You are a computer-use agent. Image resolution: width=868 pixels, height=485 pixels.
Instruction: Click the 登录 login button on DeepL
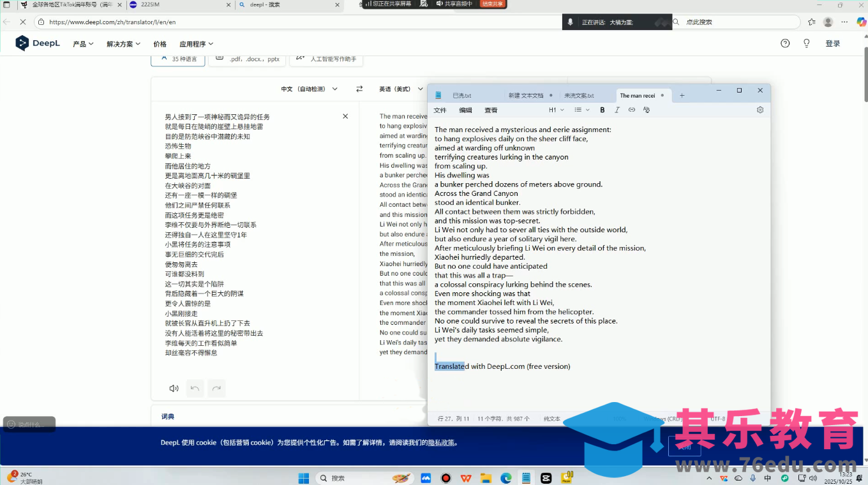pyautogui.click(x=833, y=43)
